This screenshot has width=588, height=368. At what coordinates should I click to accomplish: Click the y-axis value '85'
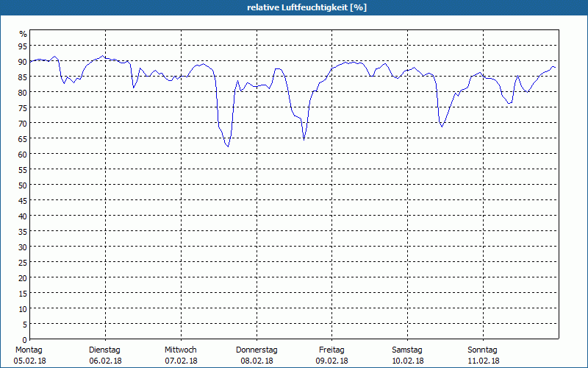(x=23, y=77)
